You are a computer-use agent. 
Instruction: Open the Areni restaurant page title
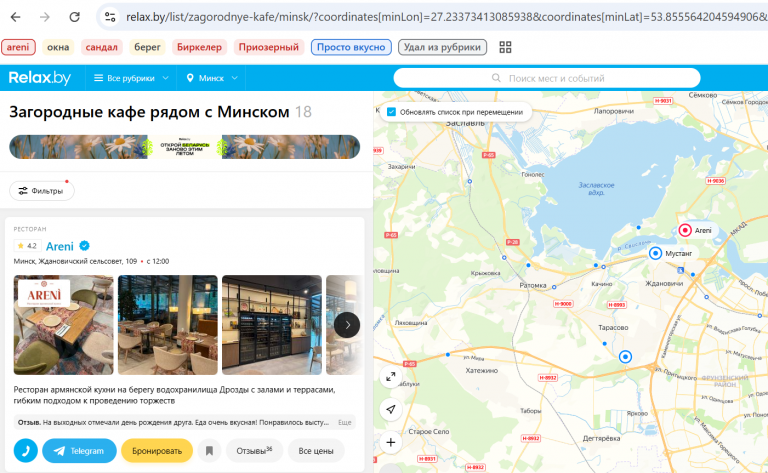[x=60, y=246]
